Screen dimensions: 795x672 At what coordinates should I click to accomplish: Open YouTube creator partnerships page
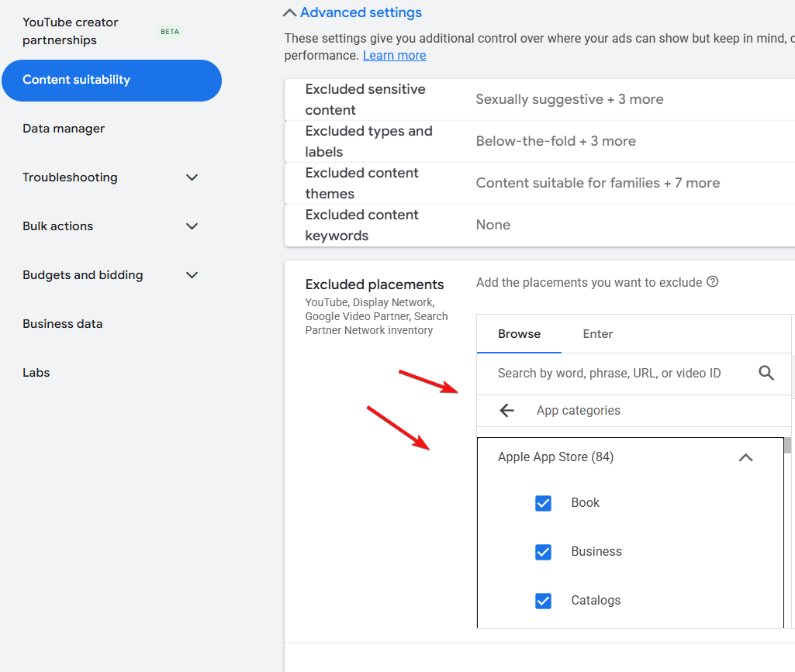pos(70,31)
